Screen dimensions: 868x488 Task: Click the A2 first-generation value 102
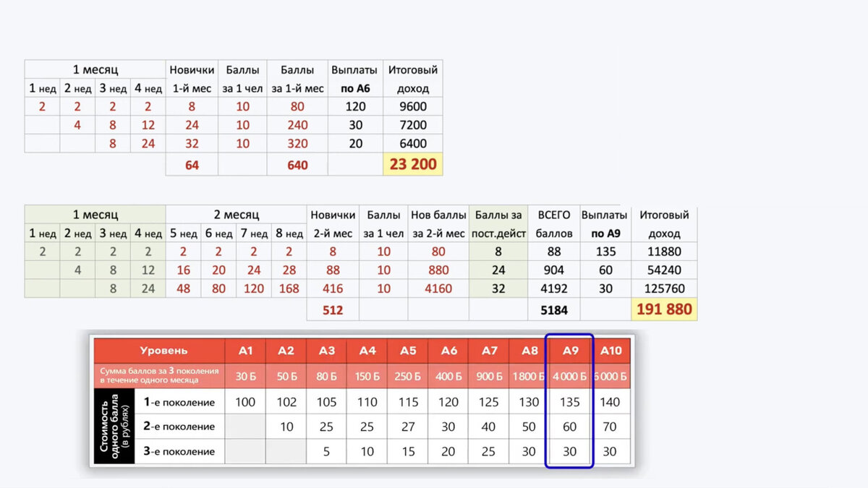[x=286, y=401]
